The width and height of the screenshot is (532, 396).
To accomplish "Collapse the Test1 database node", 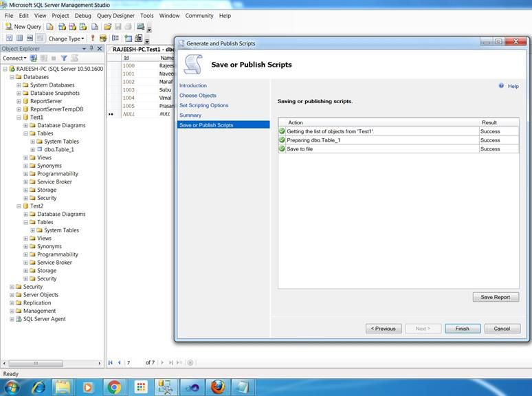I will 19,118.
